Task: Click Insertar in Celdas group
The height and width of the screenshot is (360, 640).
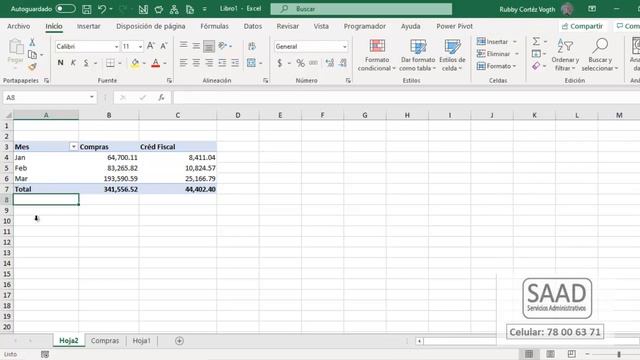Action: pos(496,42)
